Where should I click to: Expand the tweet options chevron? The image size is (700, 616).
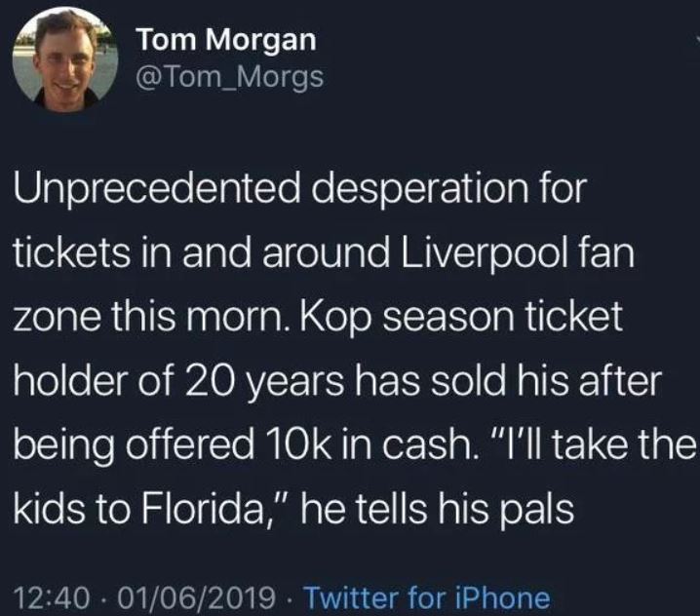tap(694, 39)
